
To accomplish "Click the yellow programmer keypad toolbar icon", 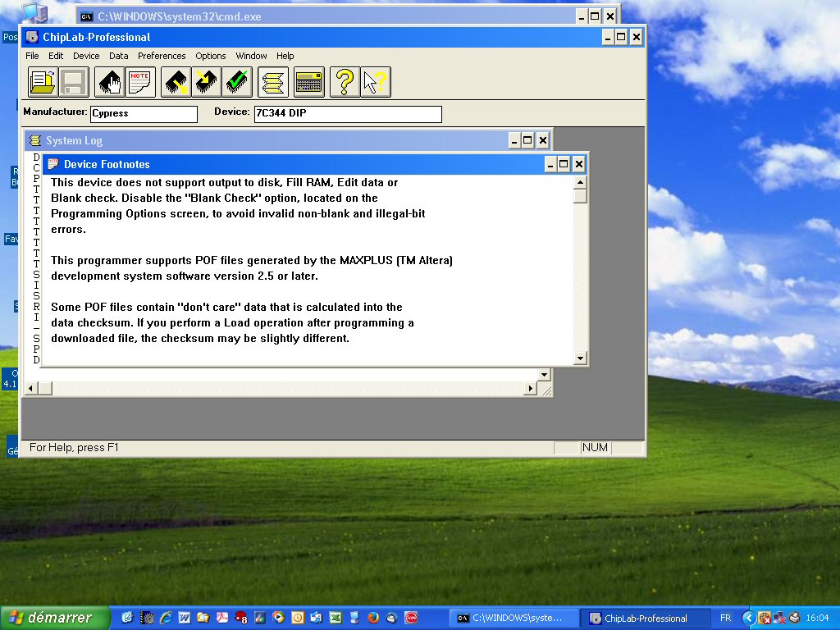I will click(x=309, y=82).
